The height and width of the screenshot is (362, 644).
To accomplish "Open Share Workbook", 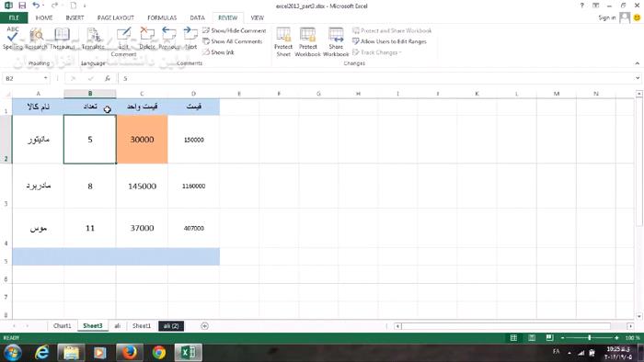I will [x=336, y=41].
